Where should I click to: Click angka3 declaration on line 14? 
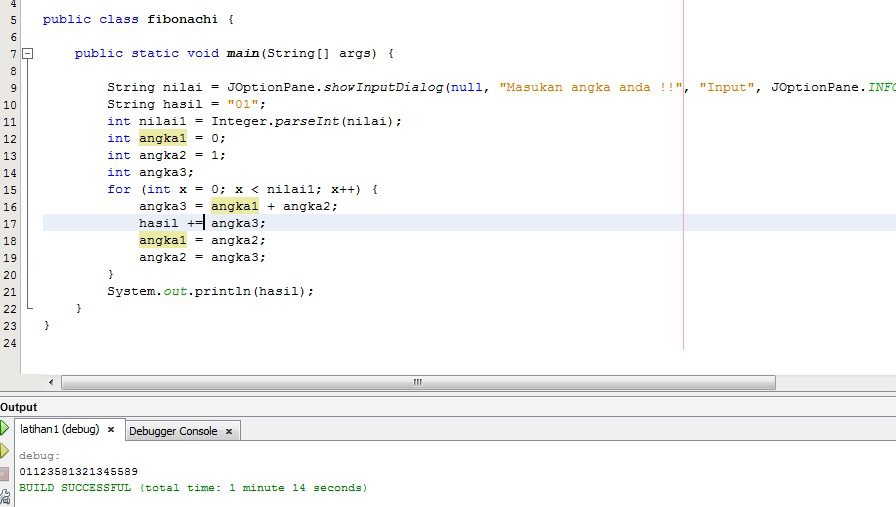point(162,173)
